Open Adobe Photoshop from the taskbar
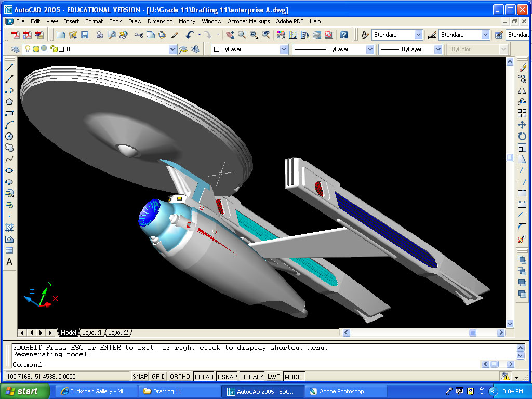The width and height of the screenshot is (532, 399). 345,391
